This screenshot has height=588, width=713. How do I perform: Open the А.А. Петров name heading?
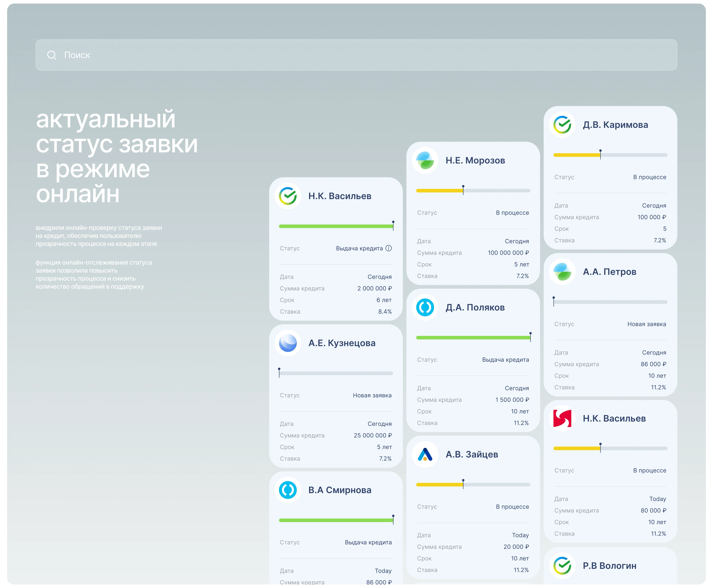[x=609, y=272]
